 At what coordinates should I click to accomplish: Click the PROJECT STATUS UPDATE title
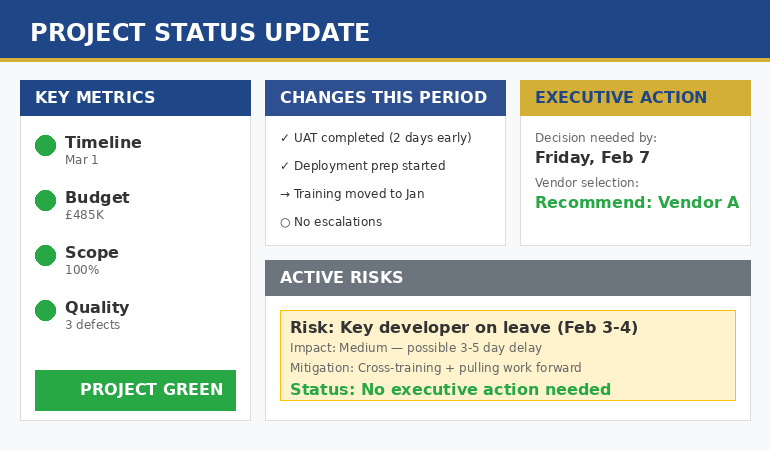point(200,33)
